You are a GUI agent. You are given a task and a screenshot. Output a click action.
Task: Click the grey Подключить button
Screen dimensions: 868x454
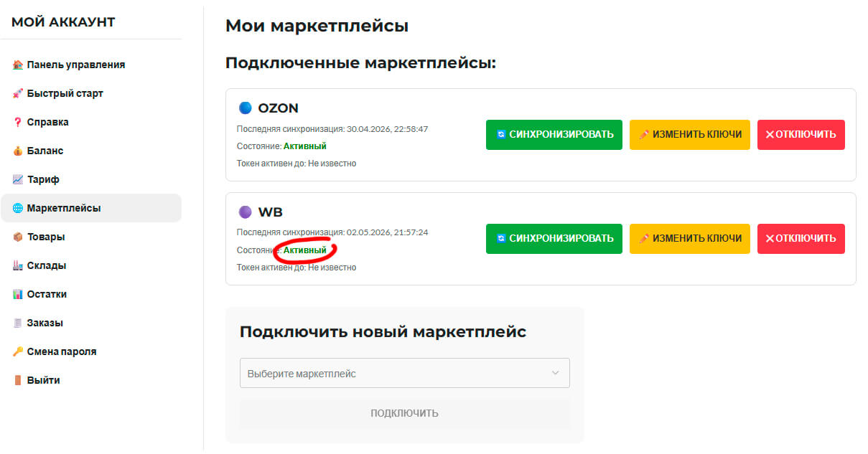(x=404, y=413)
